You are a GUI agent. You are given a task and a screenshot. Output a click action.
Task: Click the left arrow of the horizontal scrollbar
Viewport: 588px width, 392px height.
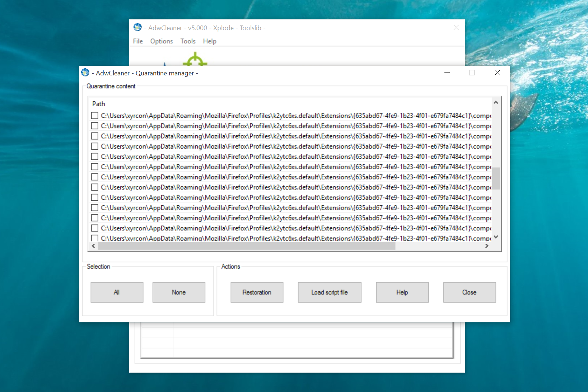click(94, 246)
